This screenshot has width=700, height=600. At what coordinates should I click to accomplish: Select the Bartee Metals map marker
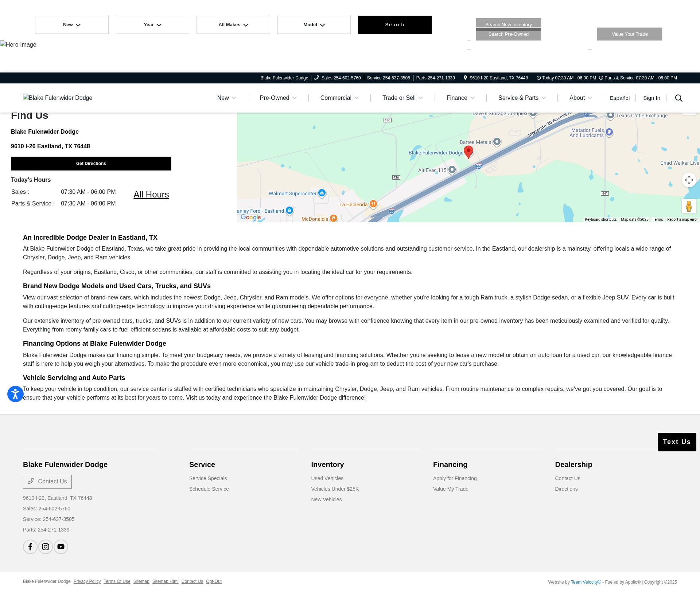click(x=497, y=141)
